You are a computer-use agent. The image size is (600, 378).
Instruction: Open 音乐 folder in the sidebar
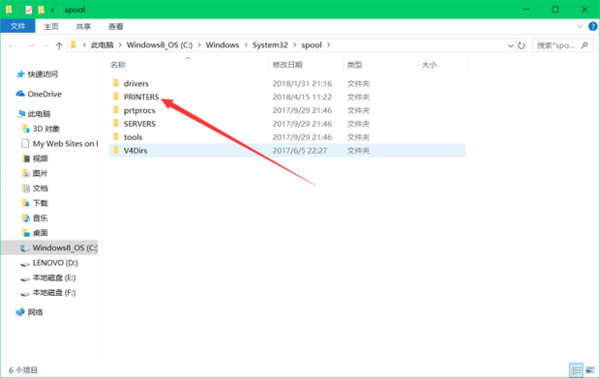tap(40, 218)
